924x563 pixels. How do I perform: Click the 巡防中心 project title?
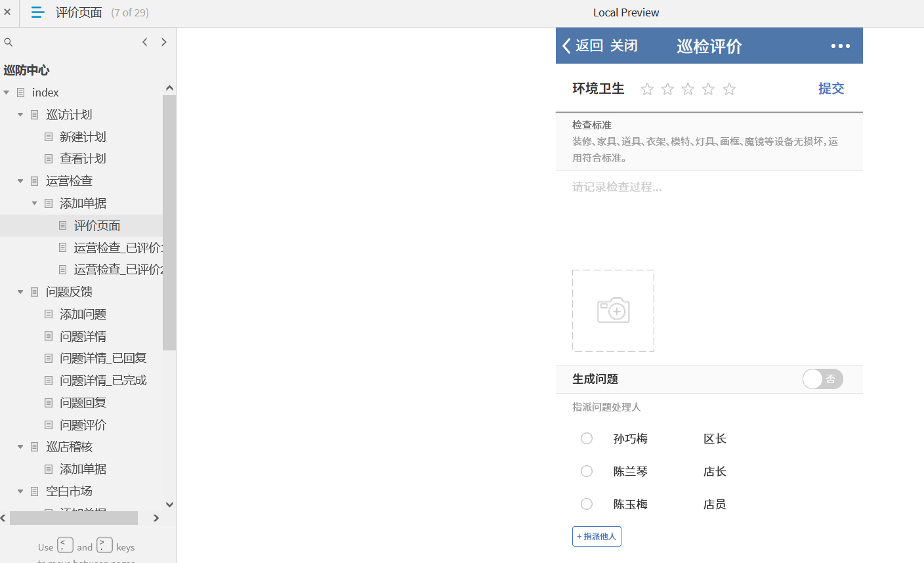pyautogui.click(x=26, y=70)
